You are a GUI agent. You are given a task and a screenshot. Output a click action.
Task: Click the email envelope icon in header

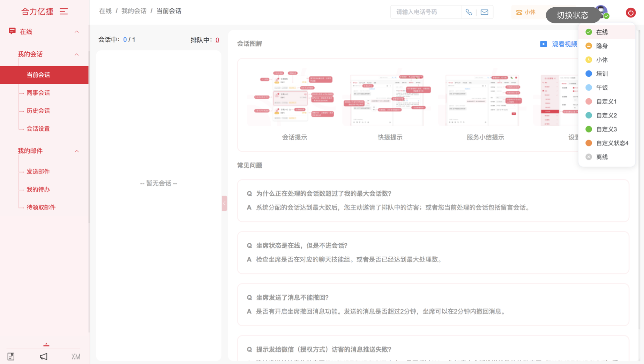pyautogui.click(x=484, y=12)
